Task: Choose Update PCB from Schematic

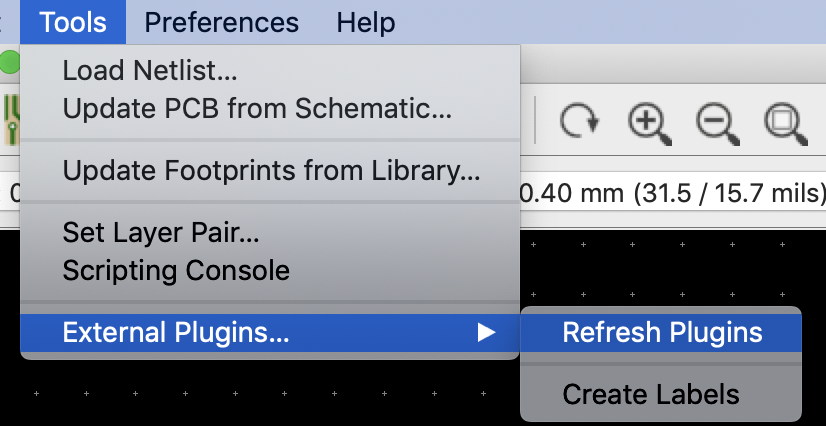Action: pyautogui.click(x=257, y=108)
